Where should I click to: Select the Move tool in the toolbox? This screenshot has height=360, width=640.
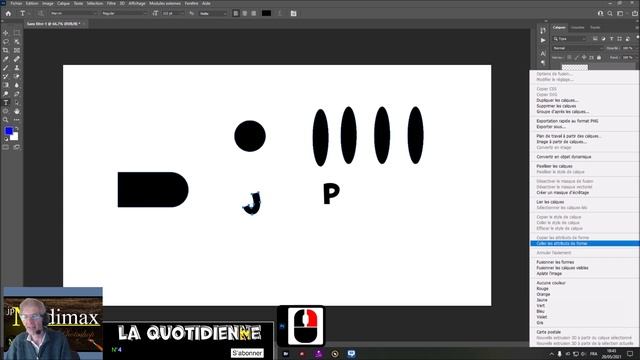[6, 33]
